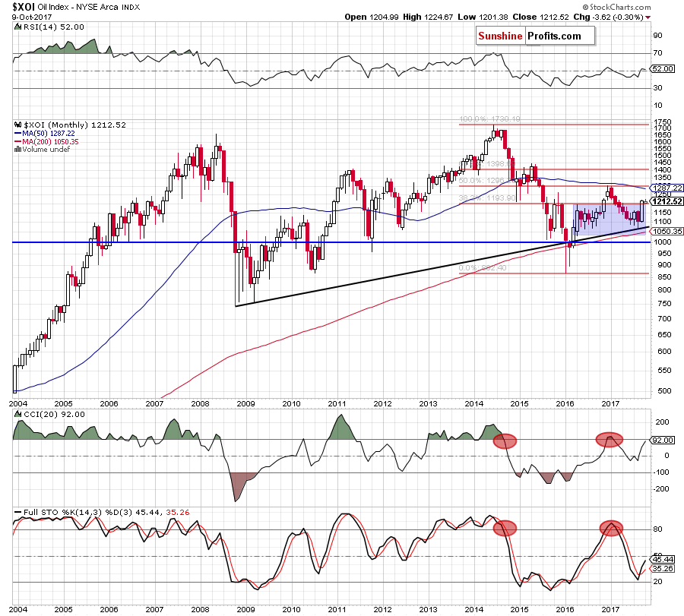
Task: Click the 2014 label on price chart axis
Action: click(x=473, y=403)
